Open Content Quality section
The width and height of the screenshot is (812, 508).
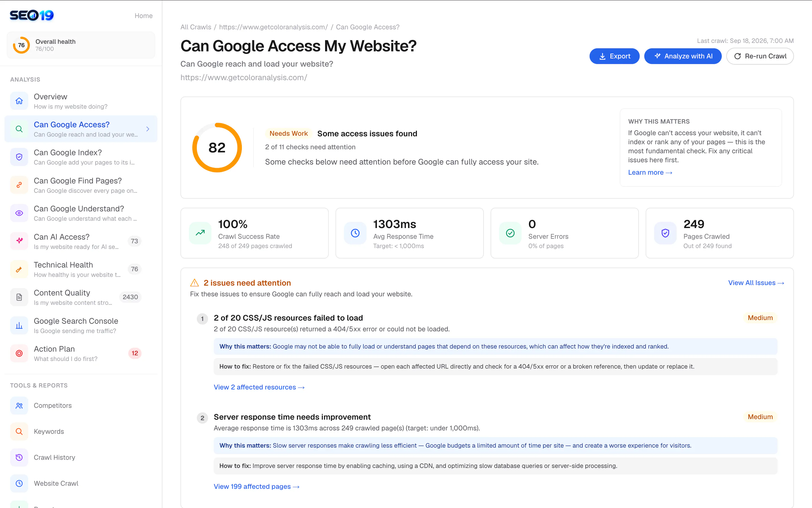(81, 297)
